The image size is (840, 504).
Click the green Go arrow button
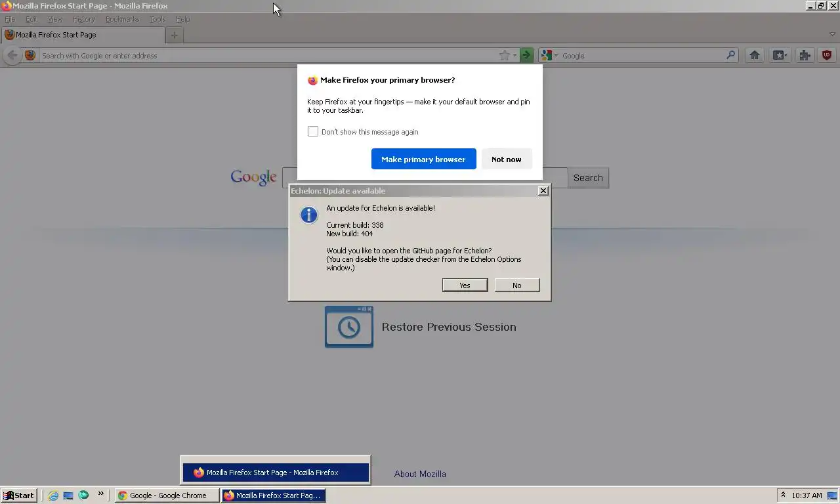click(526, 55)
